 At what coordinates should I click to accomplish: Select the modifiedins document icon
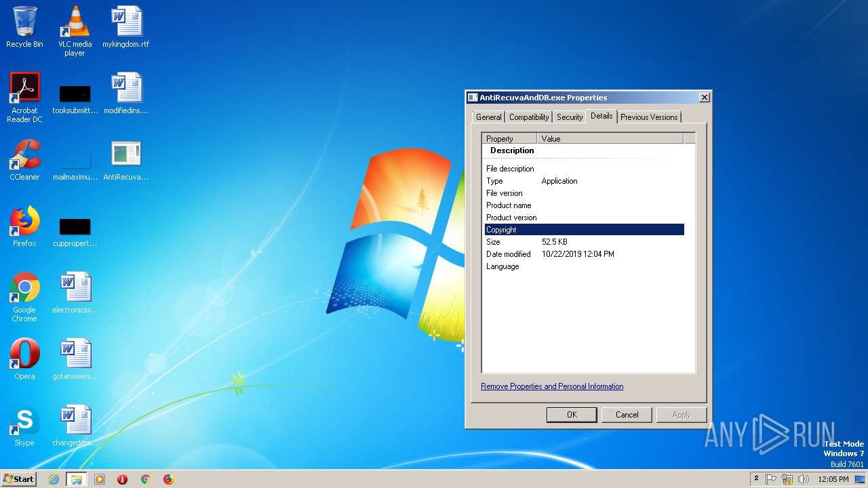click(126, 94)
